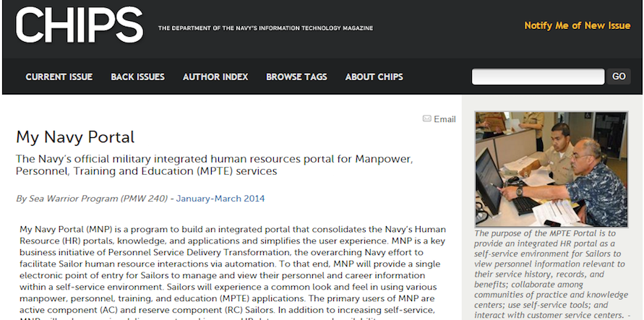This screenshot has height=320, width=644.
Task: Open the Author Index menu item
Action: click(x=215, y=77)
